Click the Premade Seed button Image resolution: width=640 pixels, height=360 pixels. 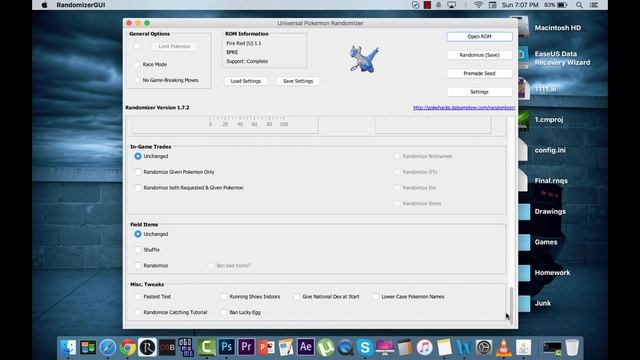point(479,73)
